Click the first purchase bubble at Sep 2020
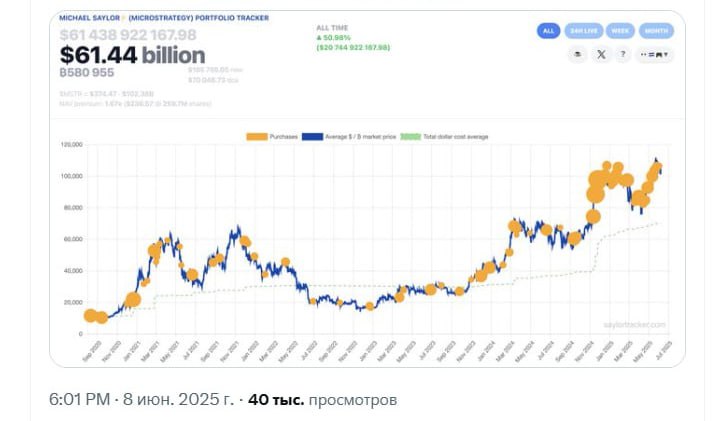 pyautogui.click(x=90, y=316)
